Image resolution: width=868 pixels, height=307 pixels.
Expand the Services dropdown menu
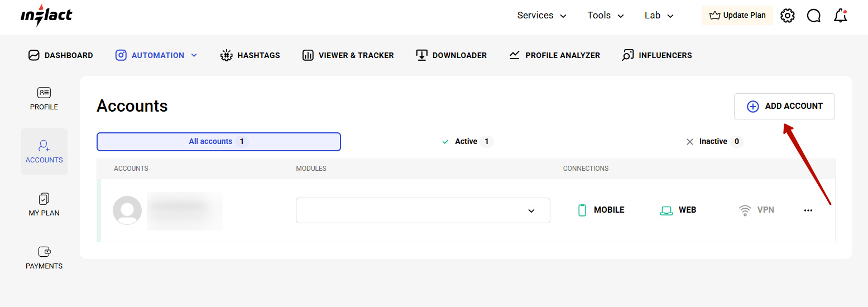coord(541,16)
